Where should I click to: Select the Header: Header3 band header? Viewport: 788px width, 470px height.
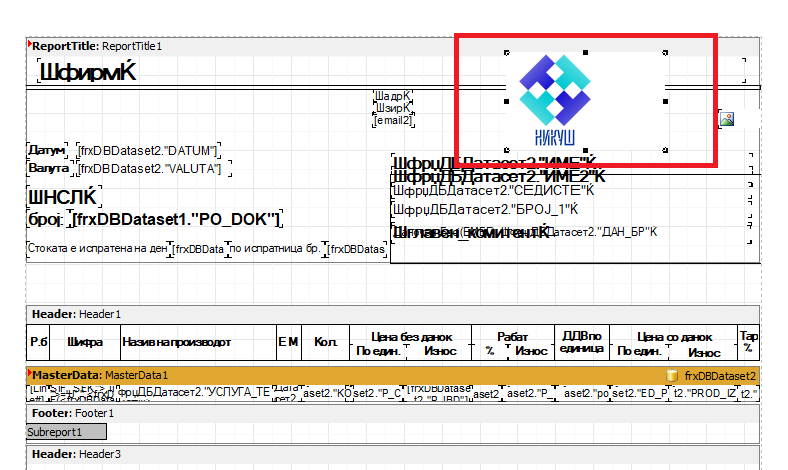pyautogui.click(x=392, y=454)
